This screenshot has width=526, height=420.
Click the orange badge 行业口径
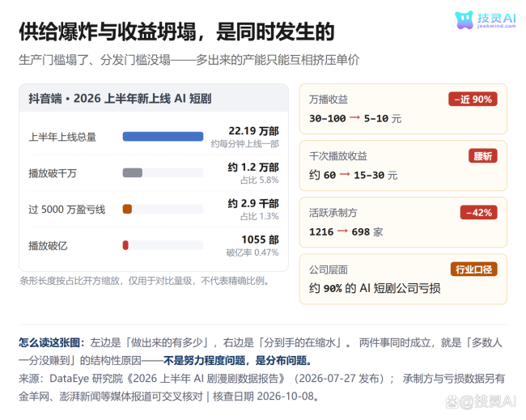click(474, 269)
